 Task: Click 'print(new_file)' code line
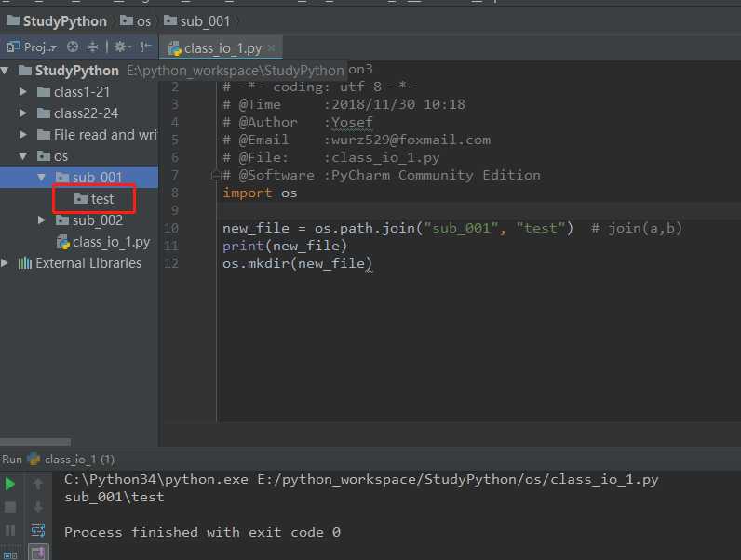tap(285, 246)
